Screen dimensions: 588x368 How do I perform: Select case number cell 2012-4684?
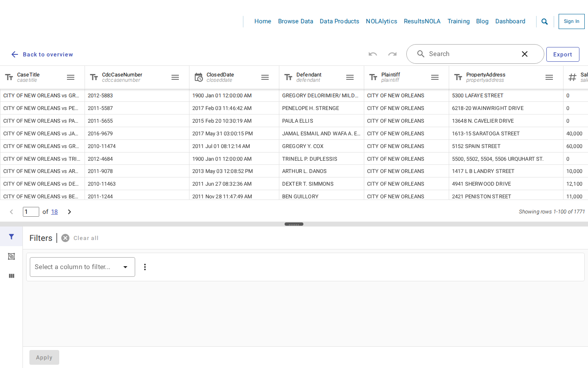pos(137,159)
